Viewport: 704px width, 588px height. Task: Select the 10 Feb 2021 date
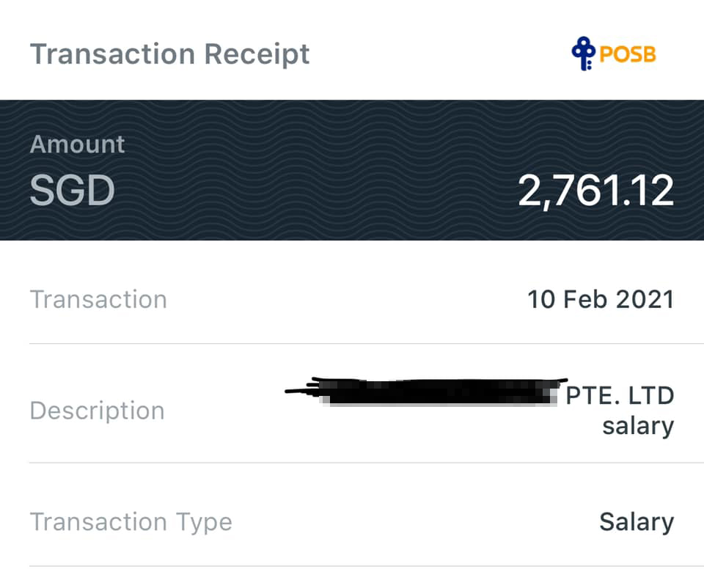click(600, 300)
